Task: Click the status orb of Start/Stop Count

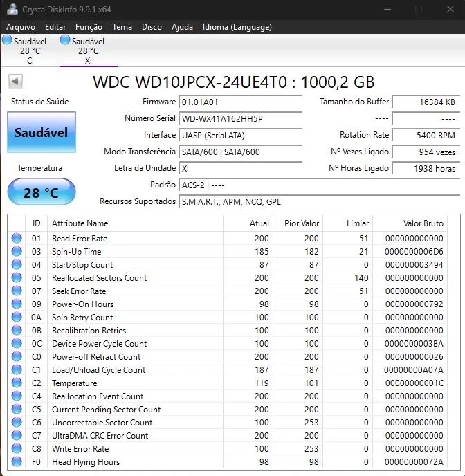Action: pos(17,264)
